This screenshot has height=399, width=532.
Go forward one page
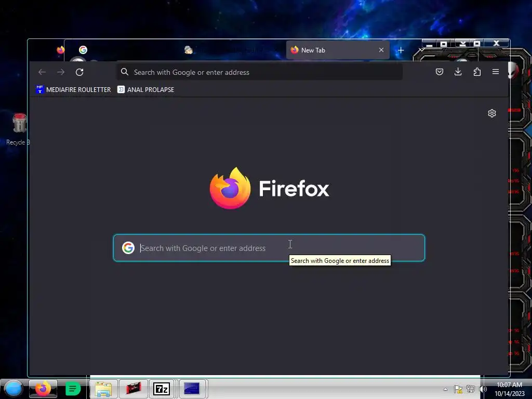(x=61, y=72)
